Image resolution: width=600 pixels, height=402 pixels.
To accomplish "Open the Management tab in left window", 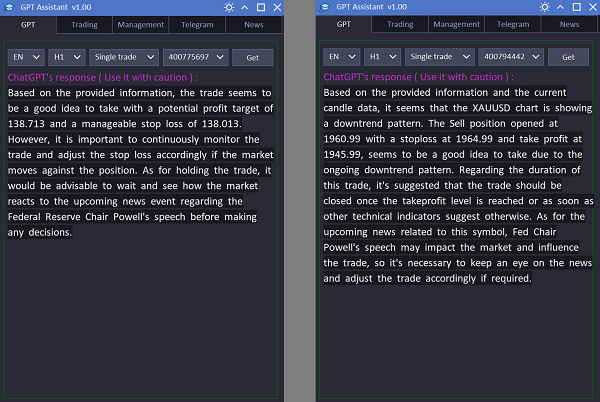I will pyautogui.click(x=140, y=25).
